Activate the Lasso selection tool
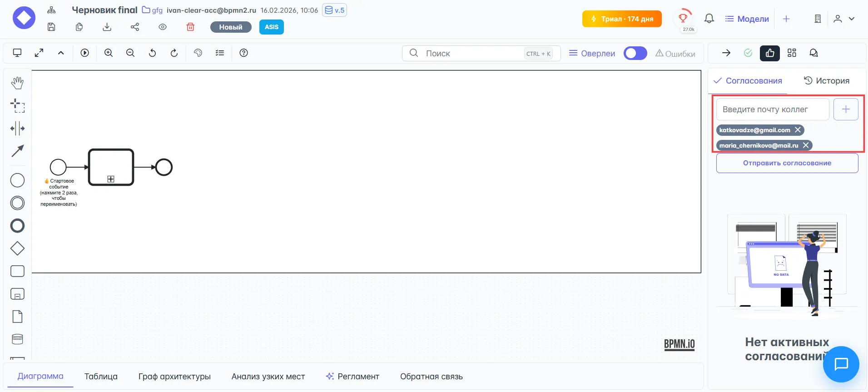This screenshot has width=868, height=392. click(x=17, y=106)
